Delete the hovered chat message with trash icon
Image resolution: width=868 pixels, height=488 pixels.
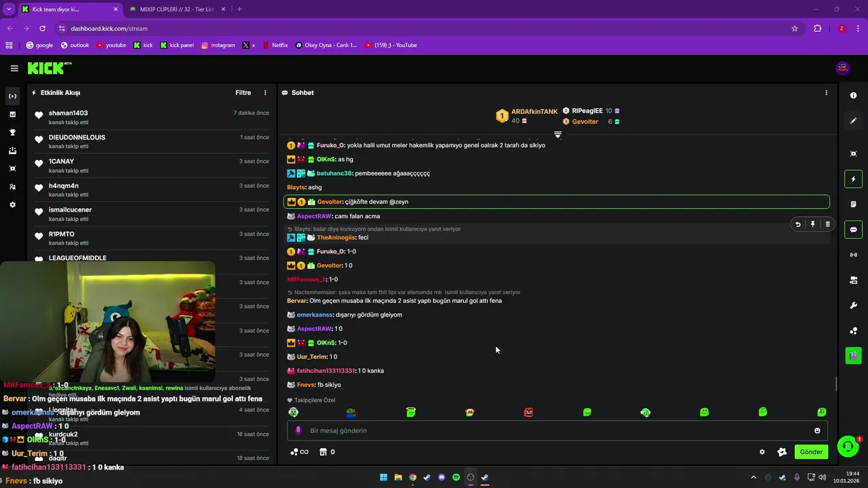[827, 224]
